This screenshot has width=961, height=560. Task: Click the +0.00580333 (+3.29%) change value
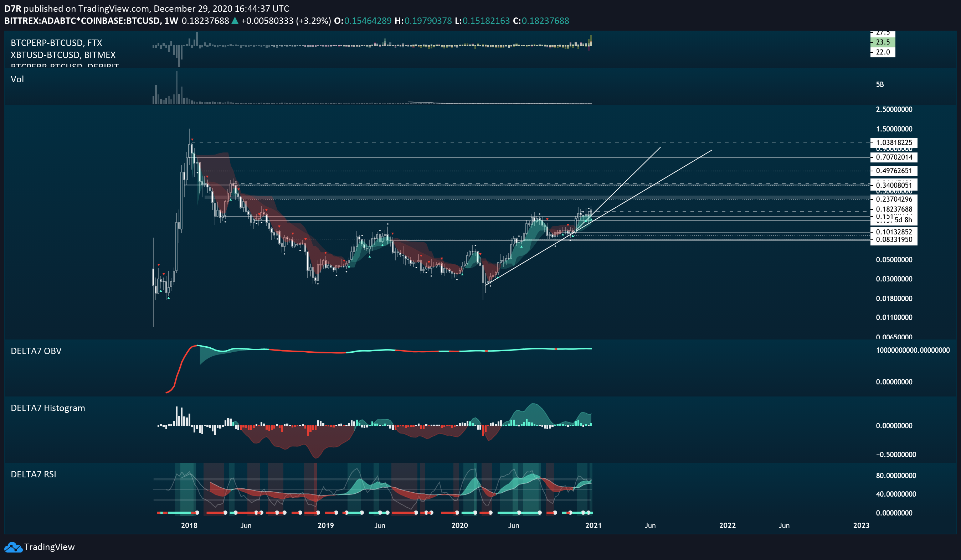coord(286,21)
